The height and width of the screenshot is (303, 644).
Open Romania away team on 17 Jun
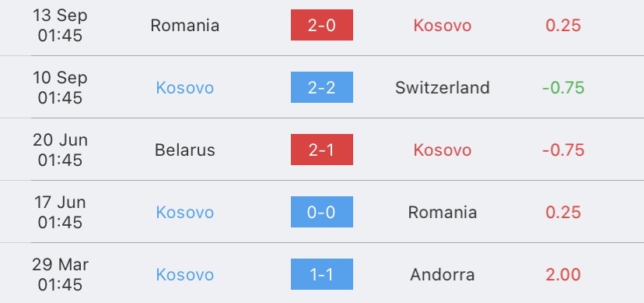click(x=443, y=212)
